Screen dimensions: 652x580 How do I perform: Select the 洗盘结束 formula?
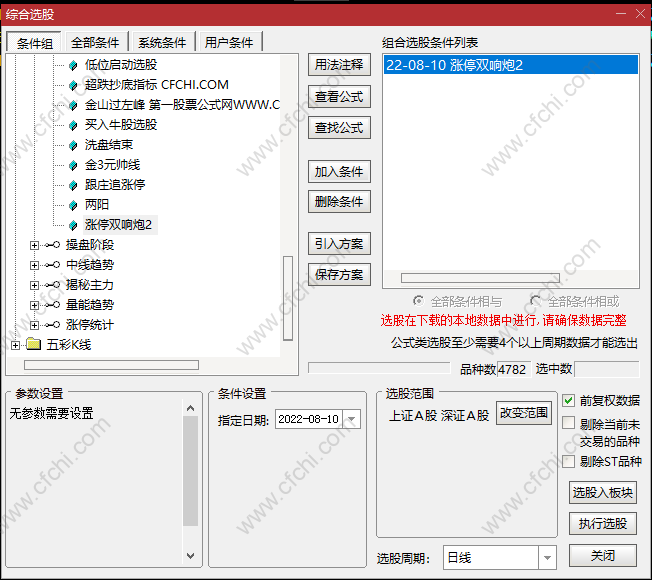pyautogui.click(x=109, y=145)
